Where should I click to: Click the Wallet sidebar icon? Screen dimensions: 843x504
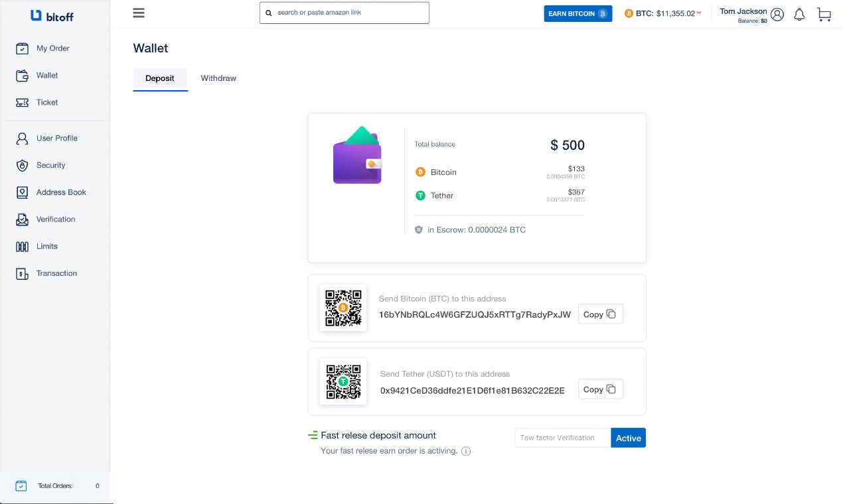click(x=22, y=76)
